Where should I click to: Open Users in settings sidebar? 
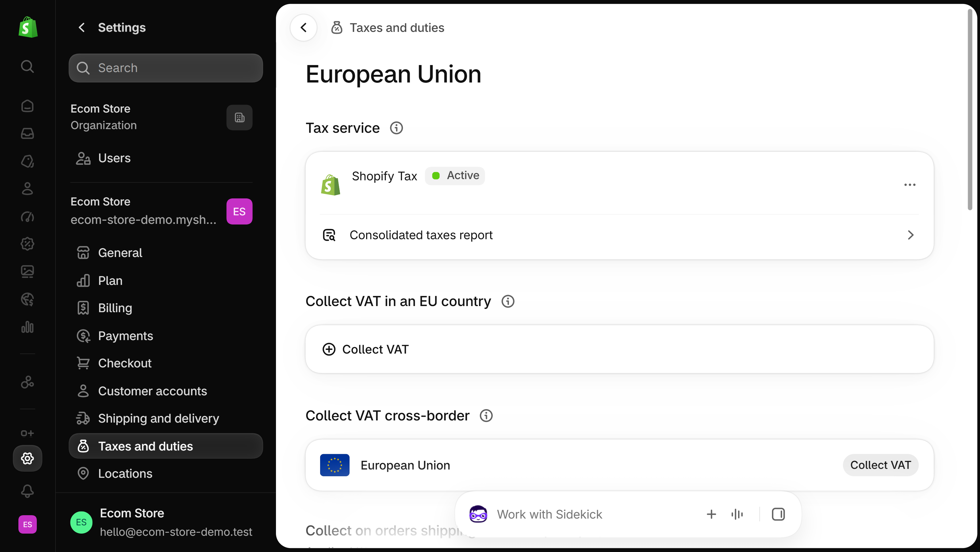pos(166,158)
